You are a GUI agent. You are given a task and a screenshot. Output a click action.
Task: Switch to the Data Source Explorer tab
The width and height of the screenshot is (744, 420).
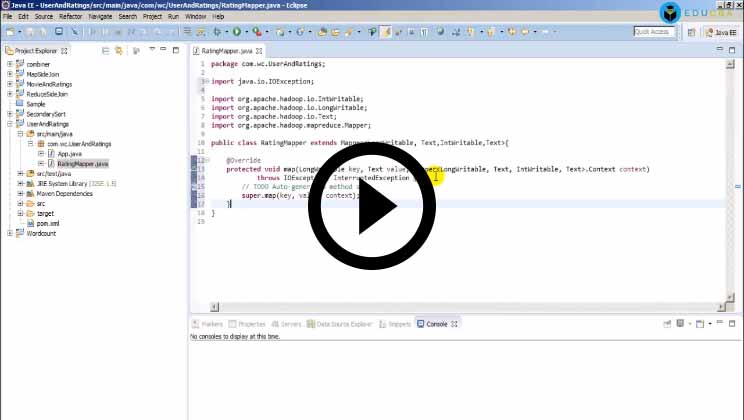click(344, 324)
